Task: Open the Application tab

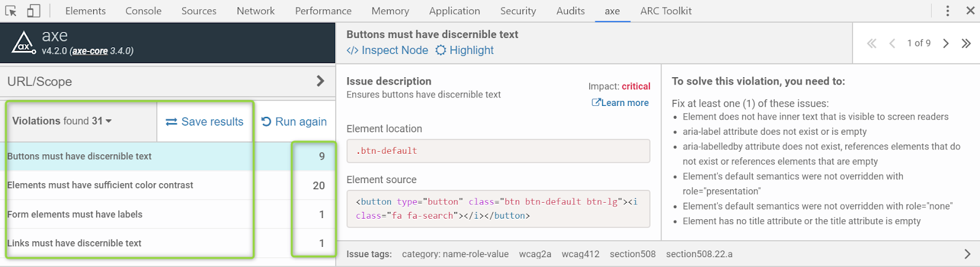Action: click(x=454, y=11)
